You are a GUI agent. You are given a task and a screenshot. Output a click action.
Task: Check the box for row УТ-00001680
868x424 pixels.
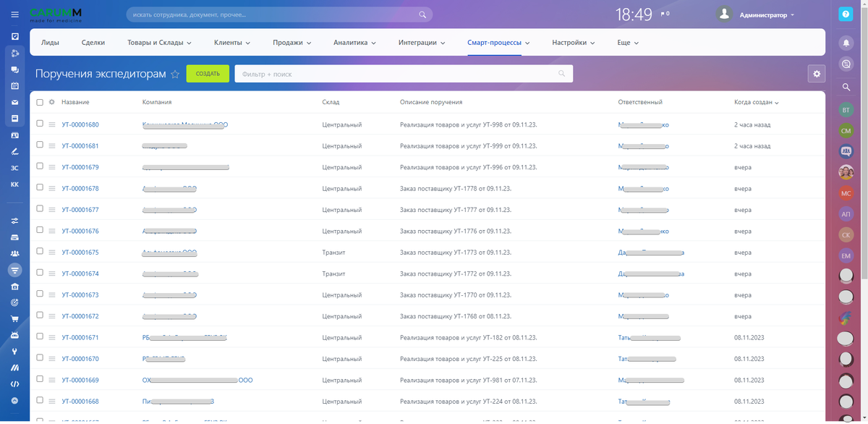point(40,124)
